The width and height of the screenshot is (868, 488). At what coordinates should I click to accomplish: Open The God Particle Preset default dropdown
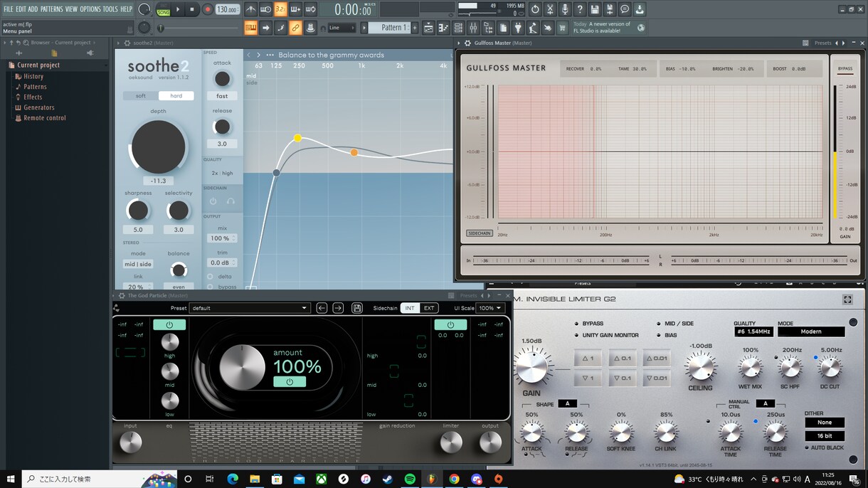250,308
